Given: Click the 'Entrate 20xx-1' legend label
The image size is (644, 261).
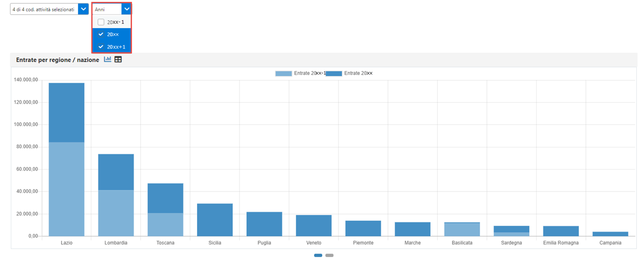Looking at the screenshot, I should click(x=309, y=73).
